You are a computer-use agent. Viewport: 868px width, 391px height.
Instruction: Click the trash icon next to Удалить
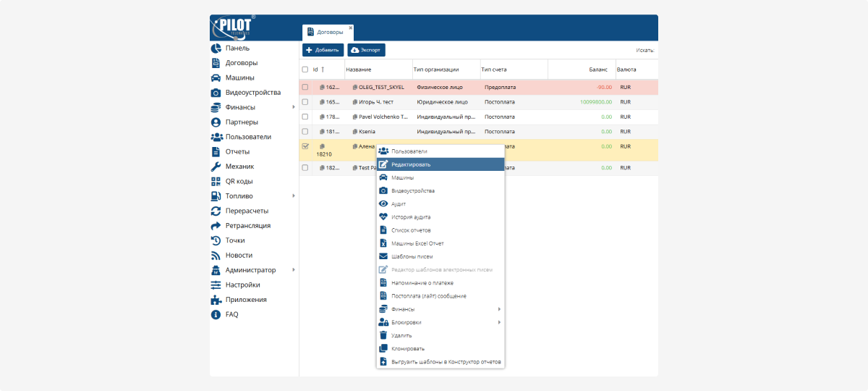click(x=383, y=335)
